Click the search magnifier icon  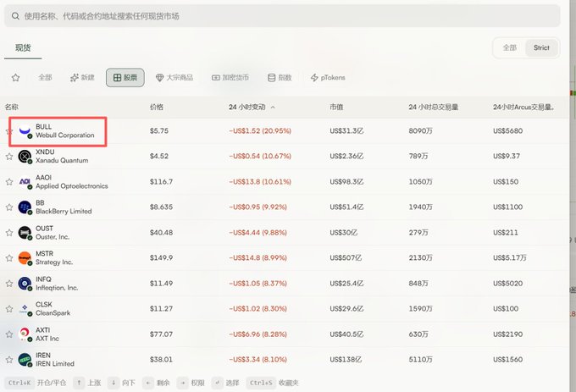tap(15, 16)
